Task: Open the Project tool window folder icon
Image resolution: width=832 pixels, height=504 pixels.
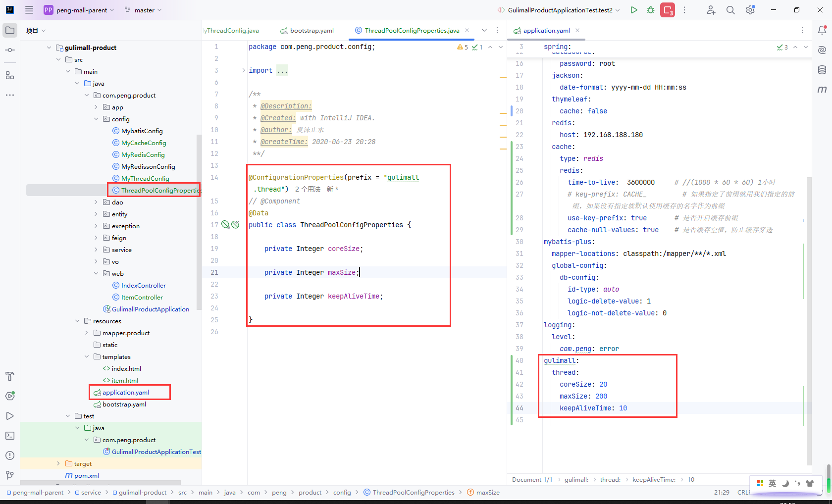Action: point(10,30)
